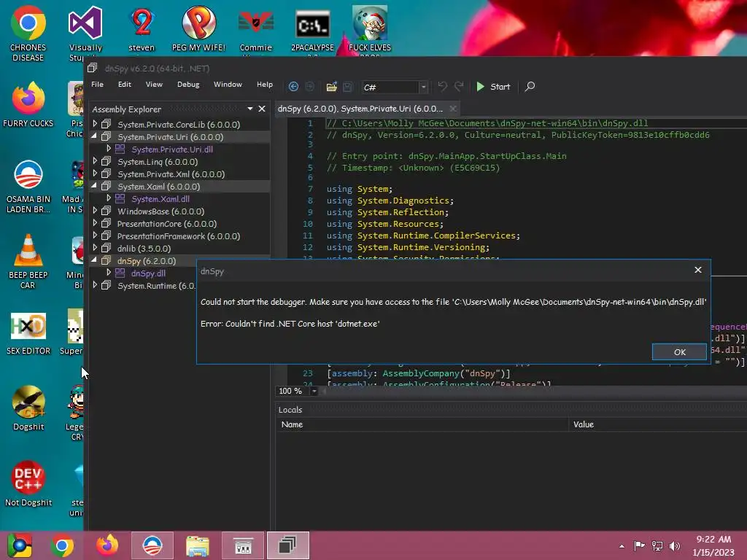Screen dimensions: 747x560
Task: Click the volume speaker tray icon
Action: 675,545
